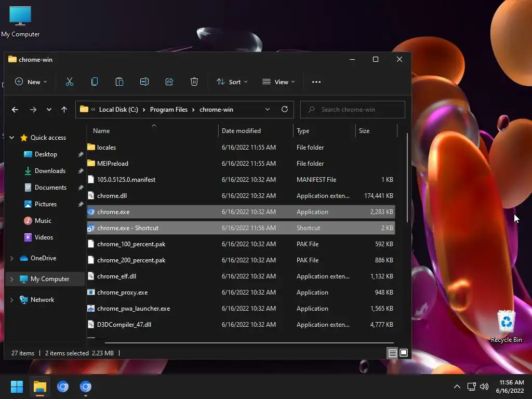532x399 pixels.
Task: Sort by Date modified column header
Action: 256,130
